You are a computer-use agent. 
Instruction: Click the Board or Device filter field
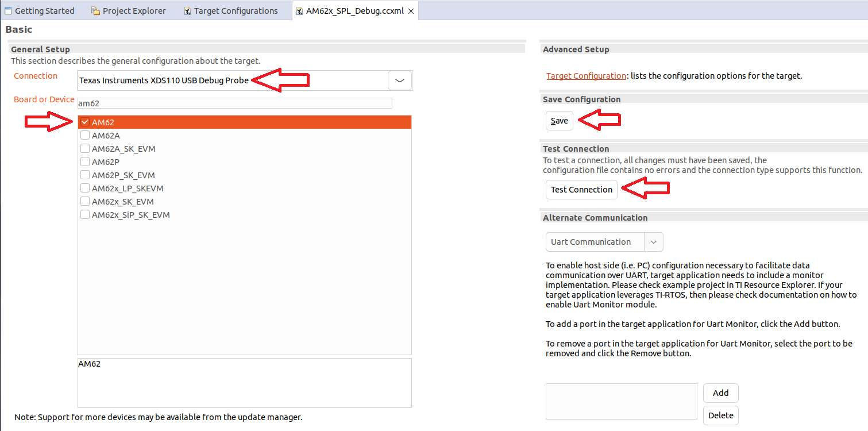234,103
